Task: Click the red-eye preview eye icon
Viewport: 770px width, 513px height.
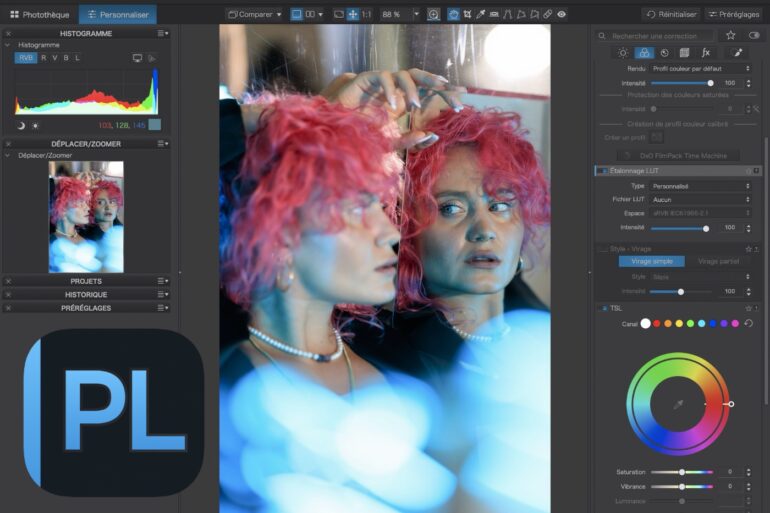Action: (561, 15)
